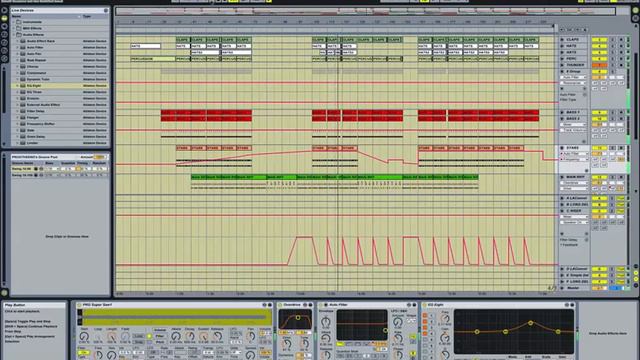This screenshot has width=640, height=360.
Task: Click the device icon beside Auto Filter in the browser
Action: [x=23, y=47]
